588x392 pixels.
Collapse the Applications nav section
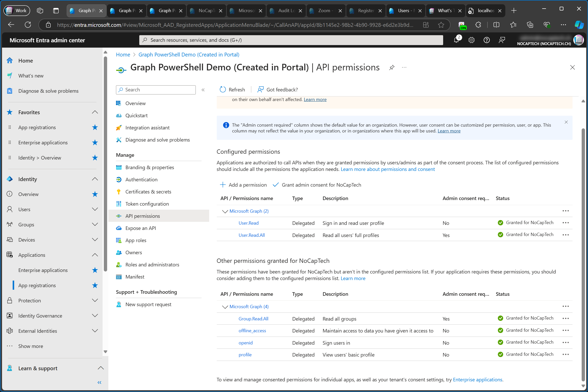[x=95, y=255]
